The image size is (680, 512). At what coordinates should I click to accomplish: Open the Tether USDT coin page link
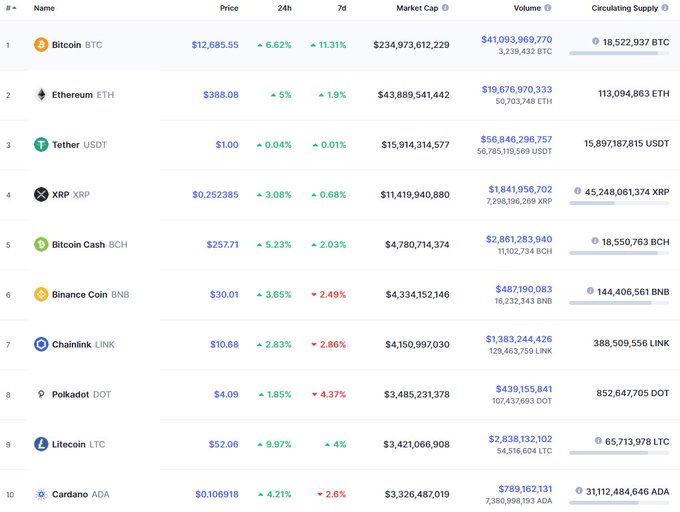79,144
